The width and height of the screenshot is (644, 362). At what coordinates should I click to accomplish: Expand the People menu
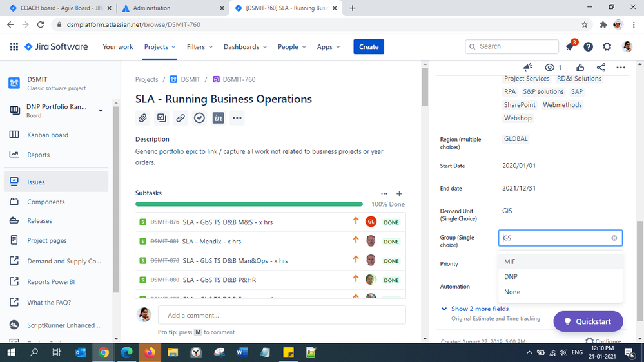[x=291, y=47]
